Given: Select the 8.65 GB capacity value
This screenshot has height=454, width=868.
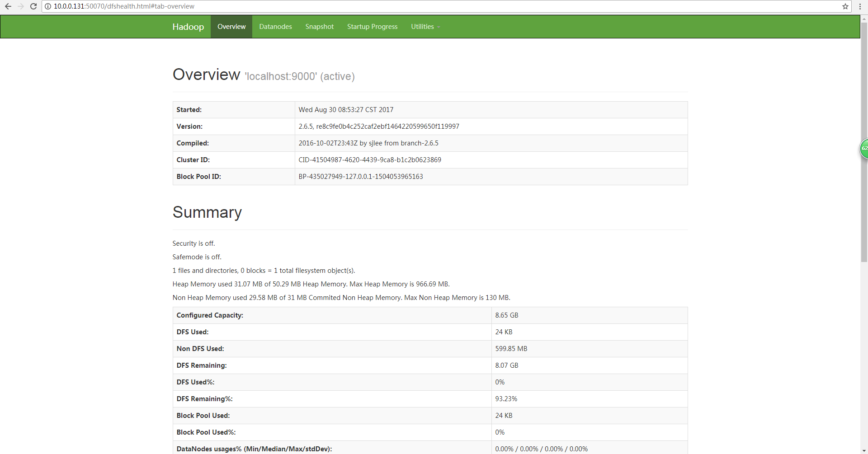Looking at the screenshot, I should pyautogui.click(x=507, y=315).
